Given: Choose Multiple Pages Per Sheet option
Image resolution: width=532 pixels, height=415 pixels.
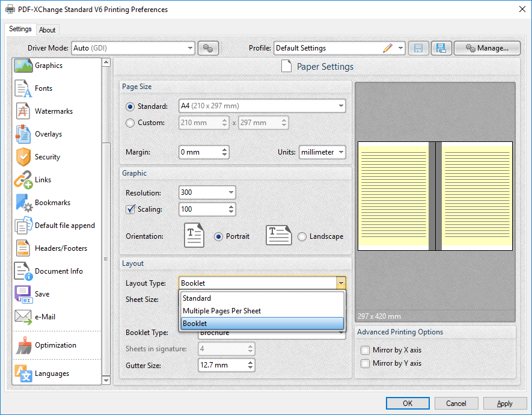Looking at the screenshot, I should coord(222,311).
